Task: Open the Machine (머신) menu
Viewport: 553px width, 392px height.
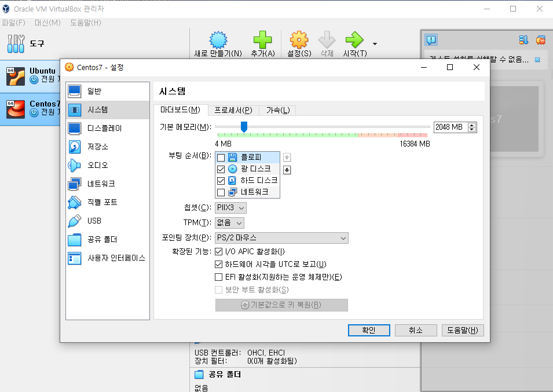Action: (x=47, y=23)
